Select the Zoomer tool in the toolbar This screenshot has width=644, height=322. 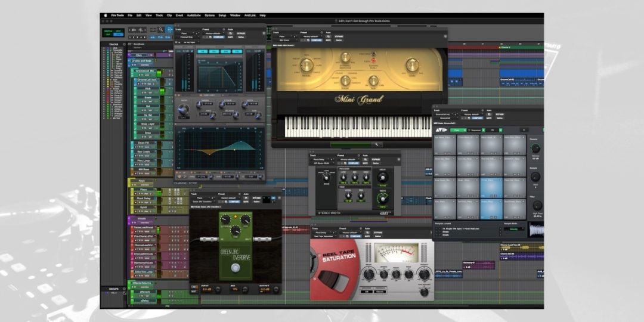pos(160,30)
